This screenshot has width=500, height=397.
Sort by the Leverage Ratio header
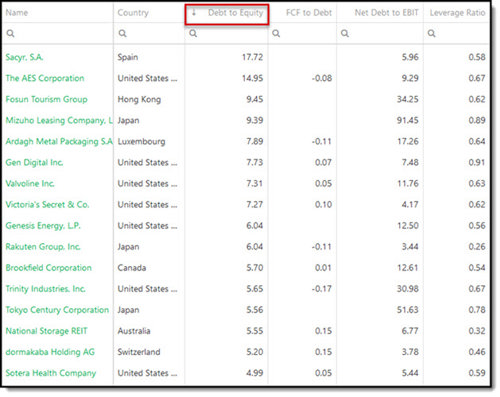[457, 13]
